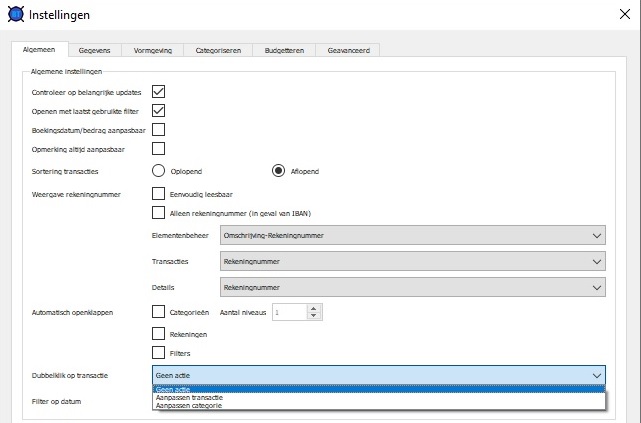Select Oplopend sorting radio button
This screenshot has height=423, width=641.
pos(158,170)
